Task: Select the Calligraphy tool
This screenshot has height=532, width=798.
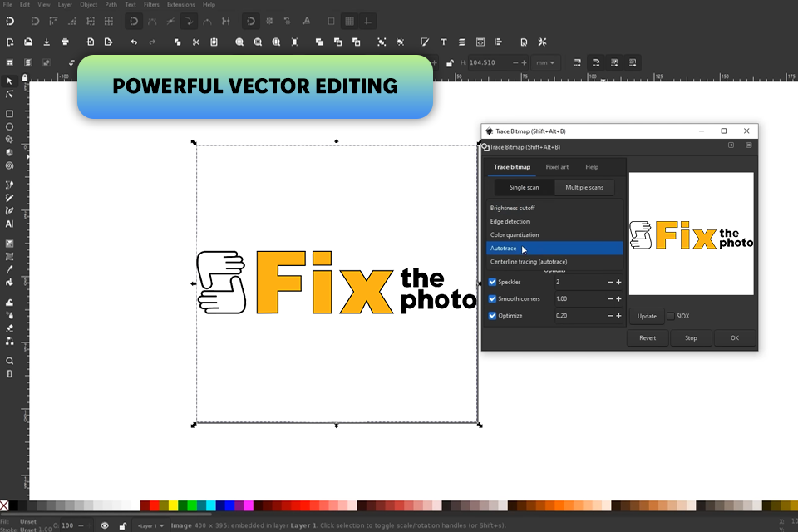Action: 9,211
